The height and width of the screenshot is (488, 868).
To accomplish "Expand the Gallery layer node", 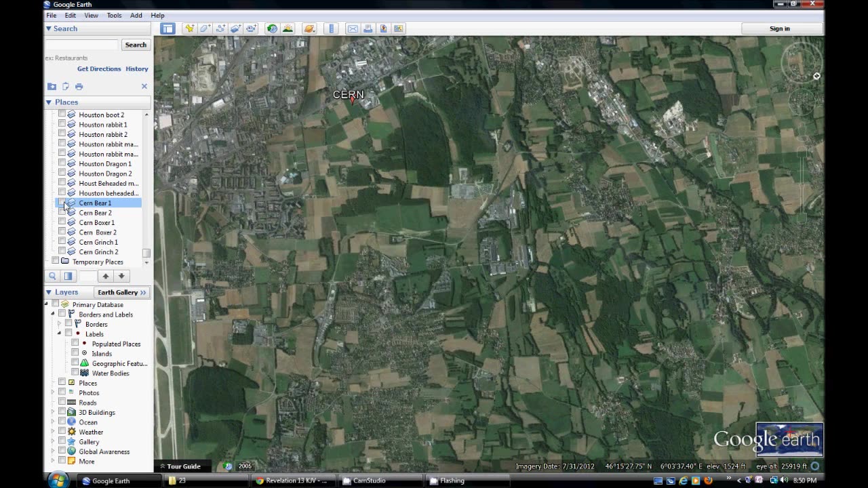I will tap(53, 441).
